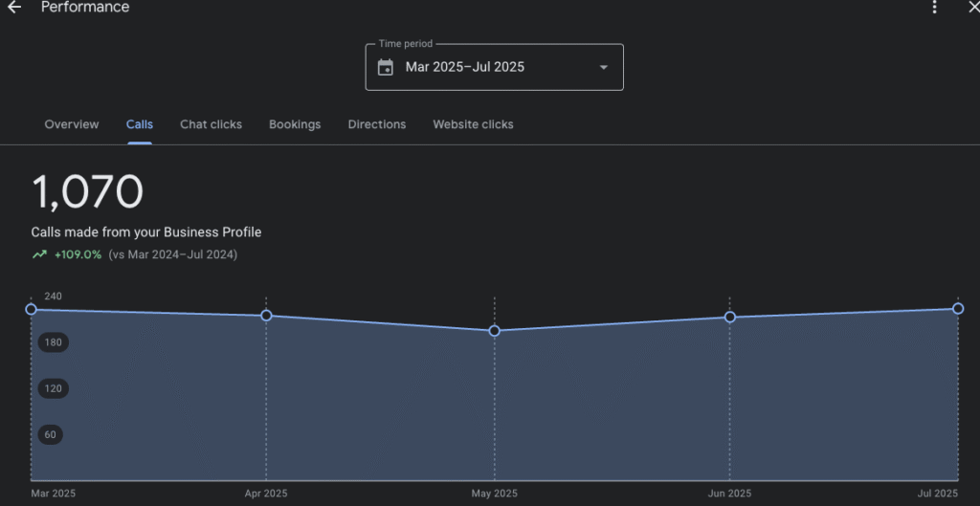Select the Jul 2025 data point on chart
This screenshot has width=980, height=506.
pos(958,309)
